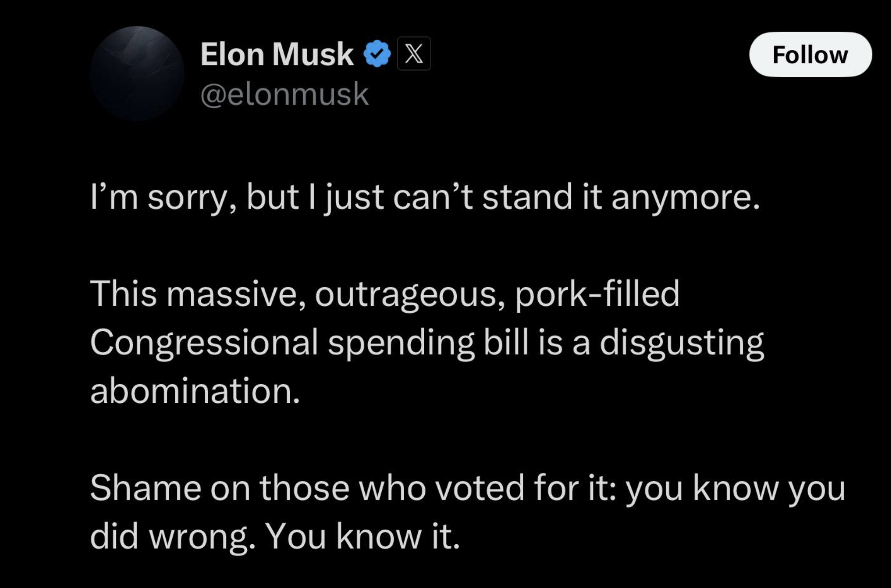The width and height of the screenshot is (891, 588).
Task: Click the word "pork-filled" in the post
Action: [x=597, y=294]
